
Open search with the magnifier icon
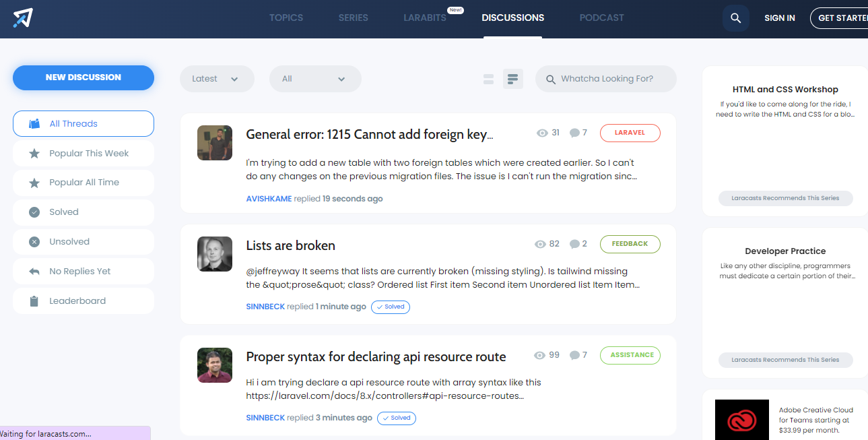736,18
